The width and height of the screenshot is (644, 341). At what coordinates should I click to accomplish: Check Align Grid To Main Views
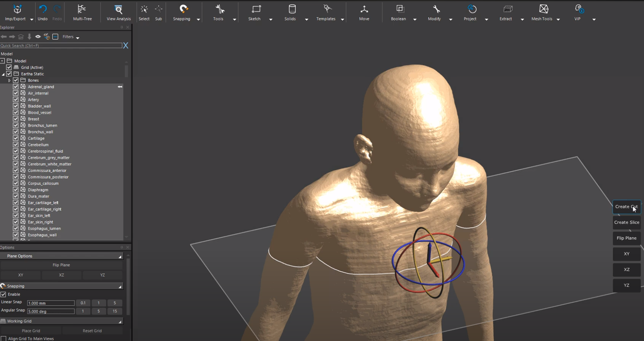(x=4, y=339)
